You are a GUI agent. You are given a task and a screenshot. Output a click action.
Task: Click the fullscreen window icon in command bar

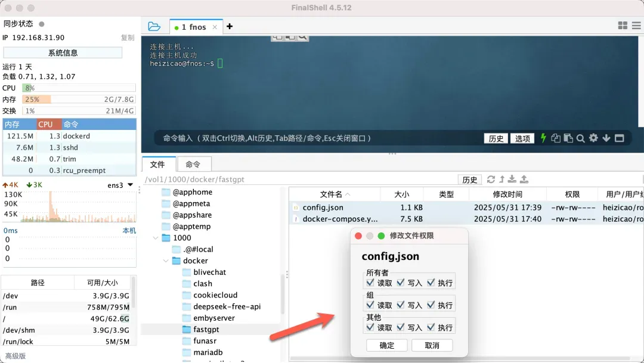pos(620,138)
